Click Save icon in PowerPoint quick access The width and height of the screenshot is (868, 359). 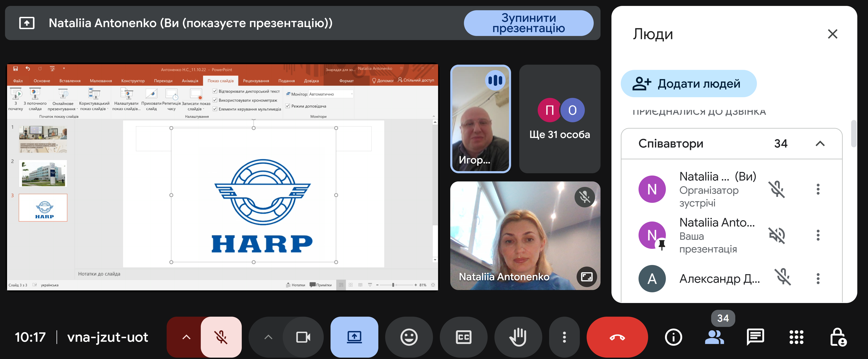coord(15,69)
